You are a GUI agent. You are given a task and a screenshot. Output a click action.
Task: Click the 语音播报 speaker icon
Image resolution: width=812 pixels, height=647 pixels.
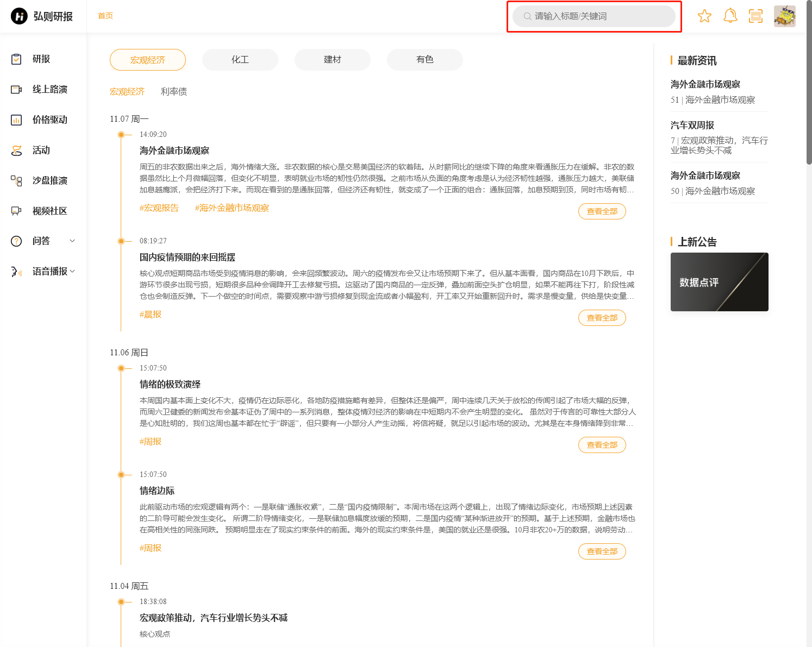pos(17,272)
